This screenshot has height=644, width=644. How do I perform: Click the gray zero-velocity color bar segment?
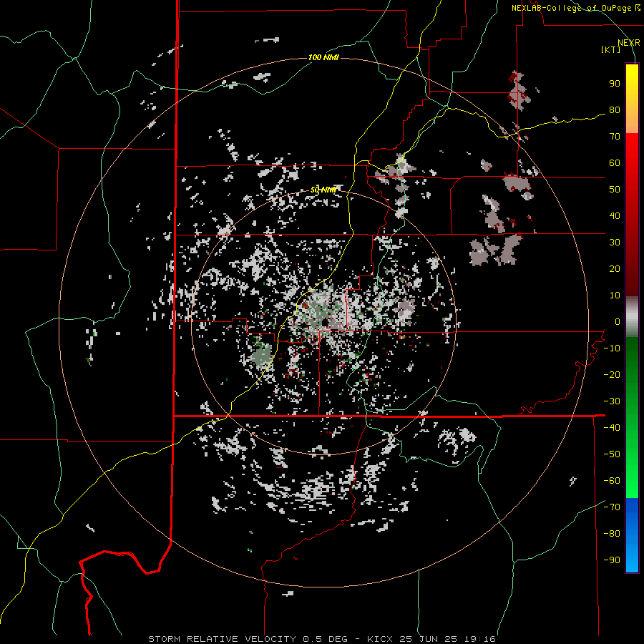(632, 317)
